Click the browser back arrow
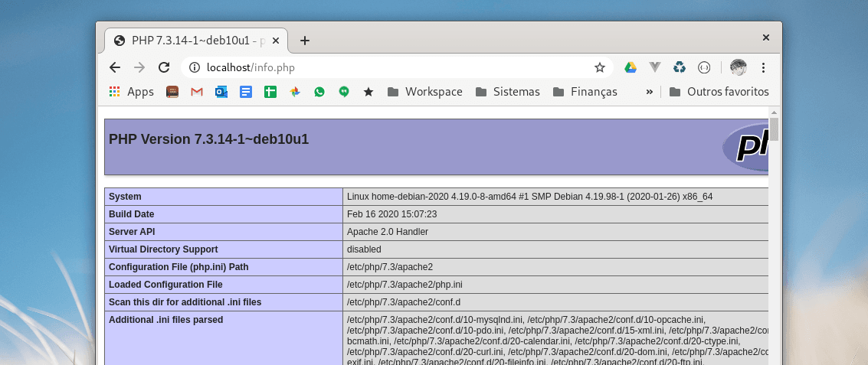868x365 pixels. coord(115,67)
